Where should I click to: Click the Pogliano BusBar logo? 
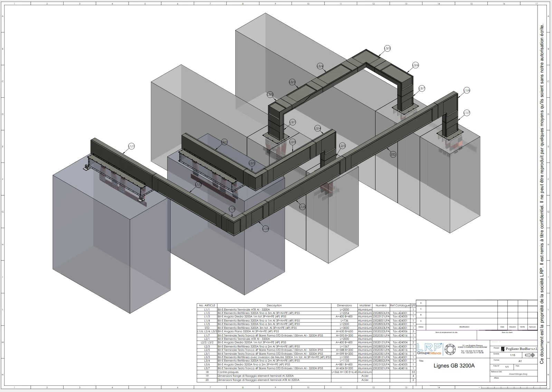pos(519,349)
